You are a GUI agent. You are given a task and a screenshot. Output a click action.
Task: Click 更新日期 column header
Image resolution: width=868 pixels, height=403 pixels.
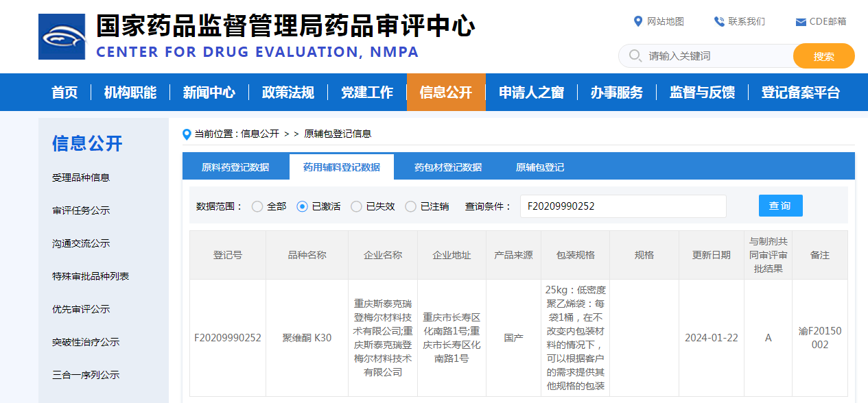712,255
